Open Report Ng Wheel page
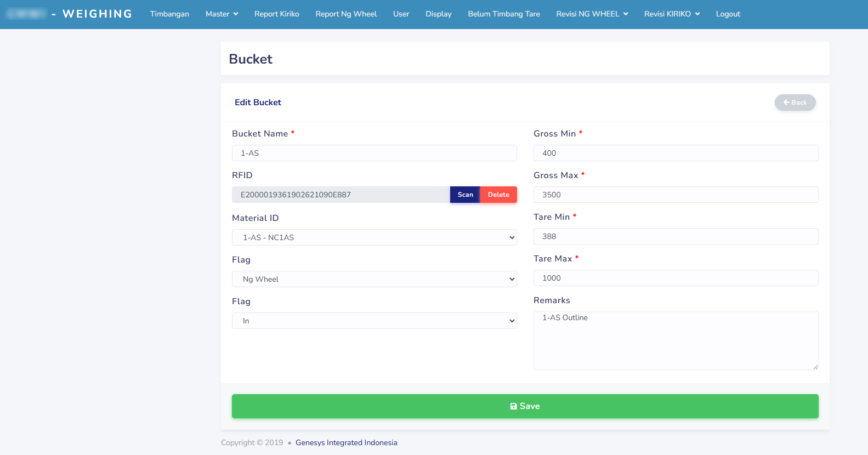 point(346,14)
